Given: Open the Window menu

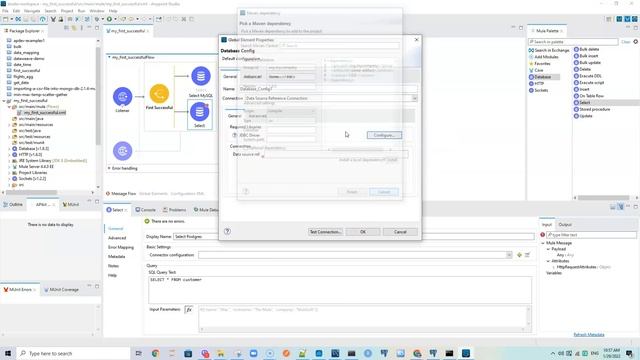Looking at the screenshot, I should click(x=97, y=11).
